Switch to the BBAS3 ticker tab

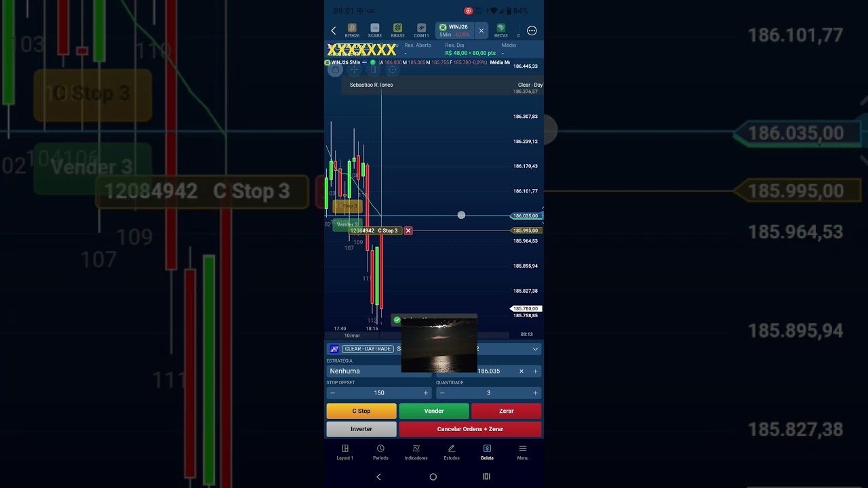click(x=397, y=30)
